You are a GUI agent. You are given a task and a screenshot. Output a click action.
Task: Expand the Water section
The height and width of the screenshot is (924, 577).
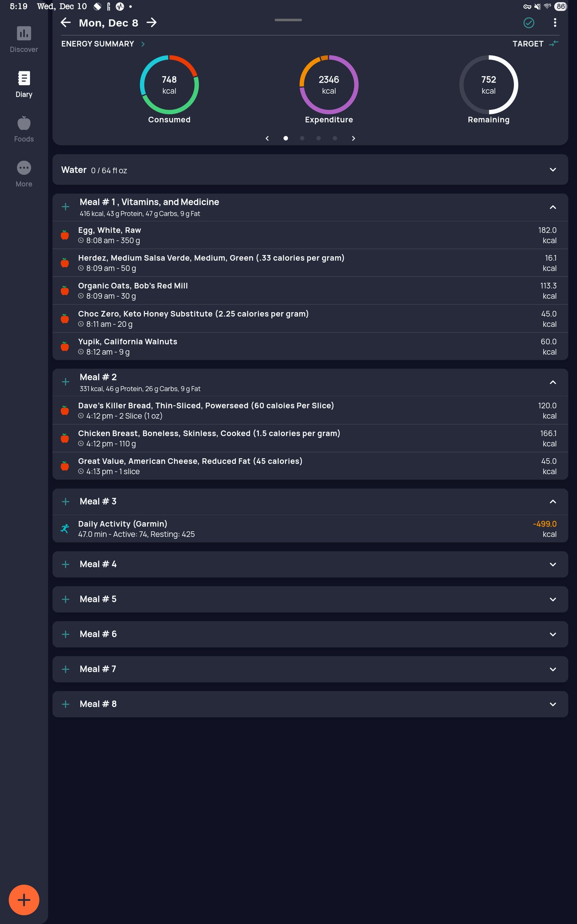(553, 170)
